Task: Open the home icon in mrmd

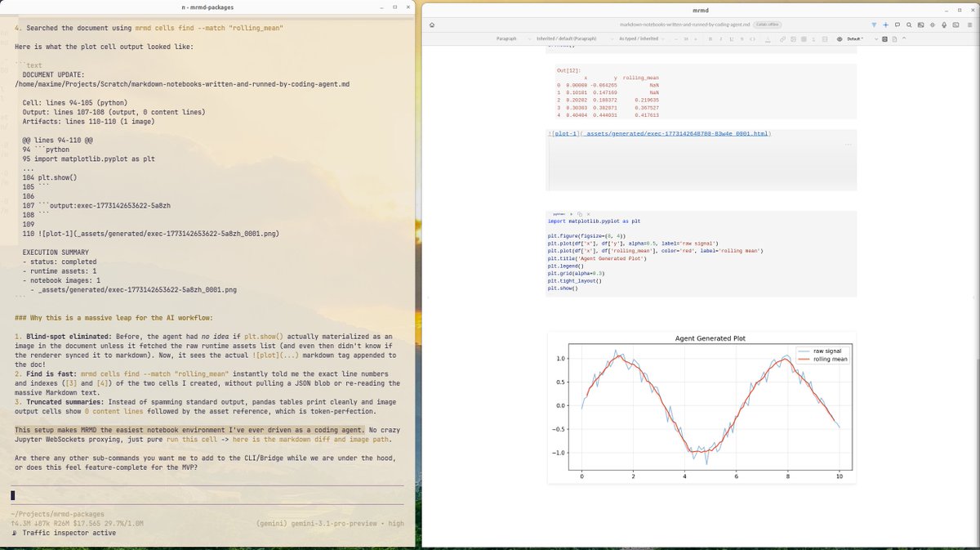Action: coord(431,25)
